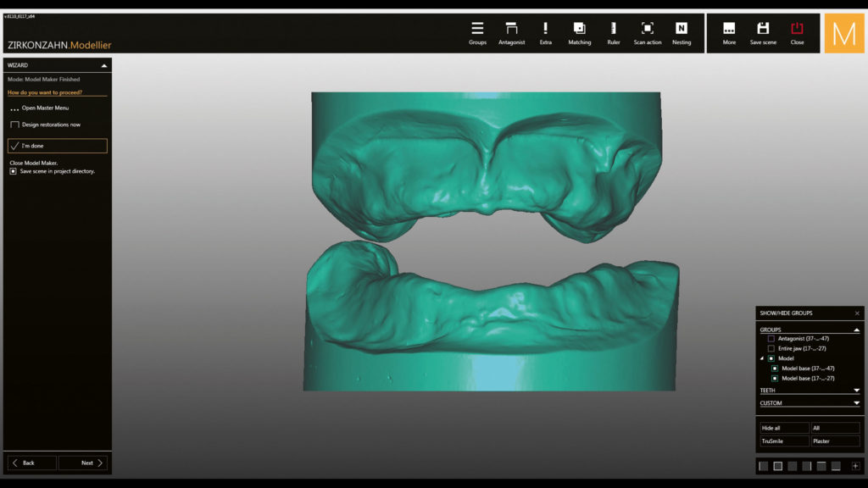Click the Hide all button
The height and width of the screenshot is (488, 868).
click(783, 429)
